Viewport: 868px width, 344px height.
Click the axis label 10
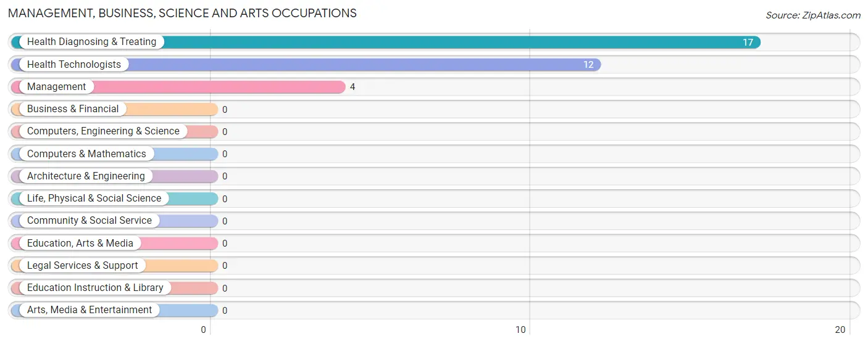[x=521, y=330]
